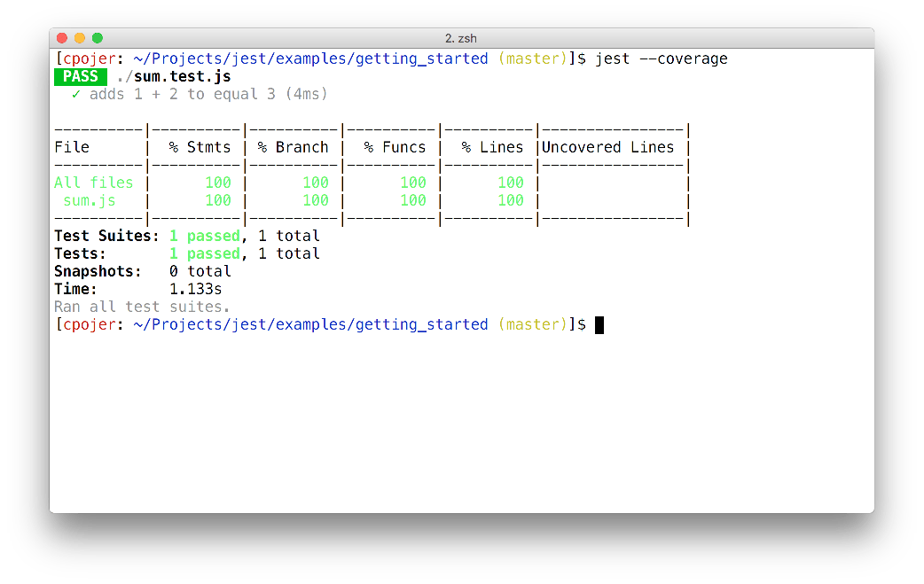Screen dimensions: 924x584
Task: Click the green zoom traffic light
Action: click(x=98, y=38)
